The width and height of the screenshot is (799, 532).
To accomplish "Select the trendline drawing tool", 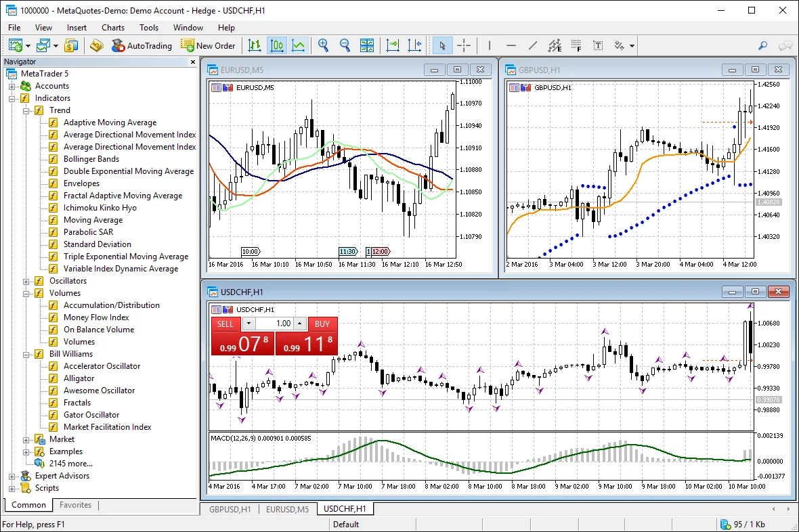I will tap(533, 45).
